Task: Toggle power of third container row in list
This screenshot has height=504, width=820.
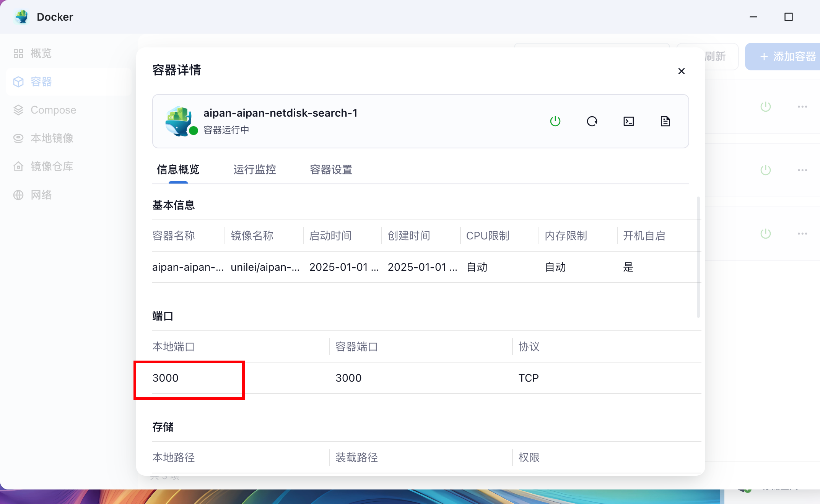Action: [766, 234]
